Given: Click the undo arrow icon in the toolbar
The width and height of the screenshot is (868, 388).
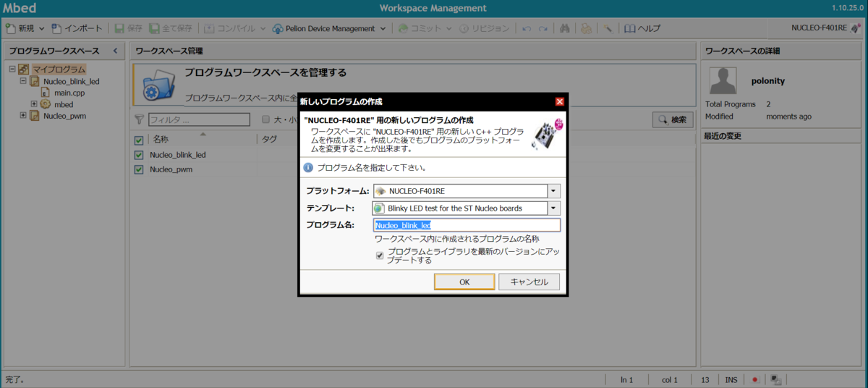Looking at the screenshot, I should [526, 28].
